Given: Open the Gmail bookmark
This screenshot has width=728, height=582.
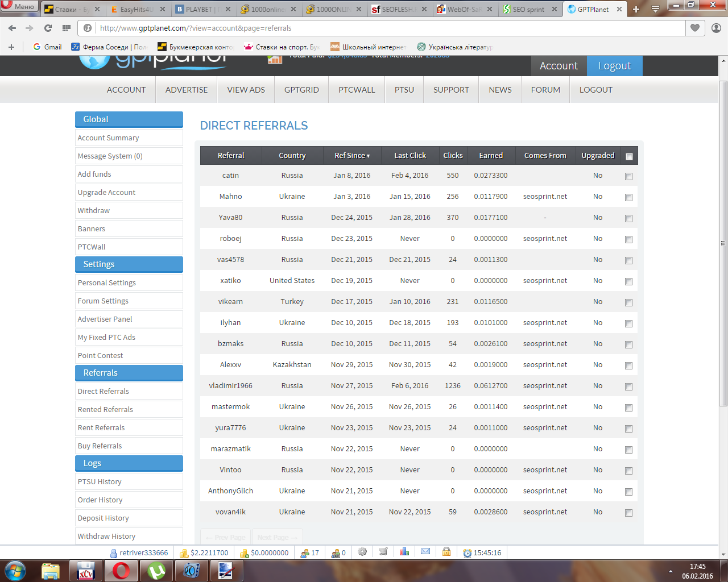Looking at the screenshot, I should click(x=48, y=47).
